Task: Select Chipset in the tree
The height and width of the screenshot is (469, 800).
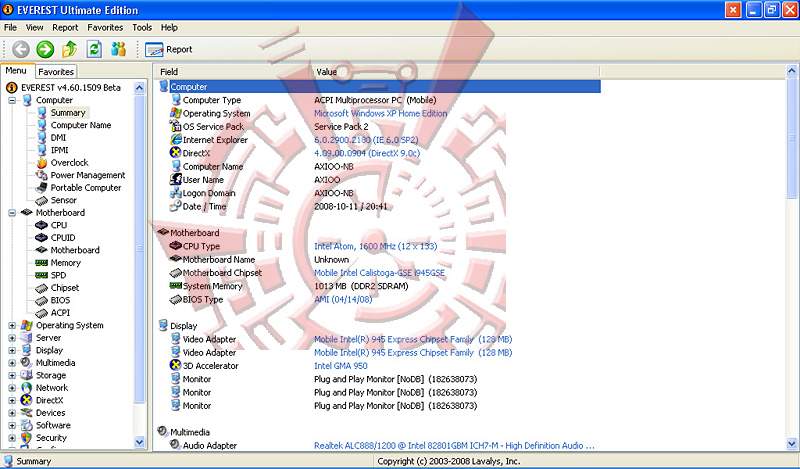Action: 65,288
